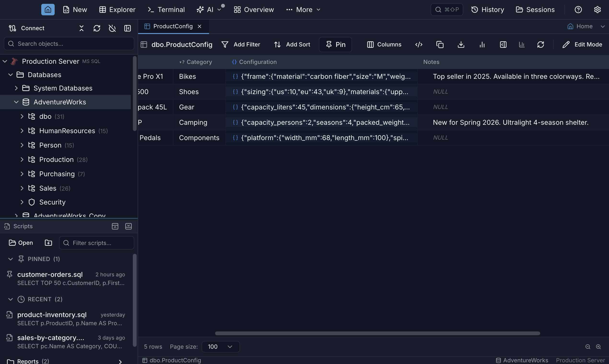Zoom in the grid view
Viewport: 609px width, 364px height.
tap(598, 347)
